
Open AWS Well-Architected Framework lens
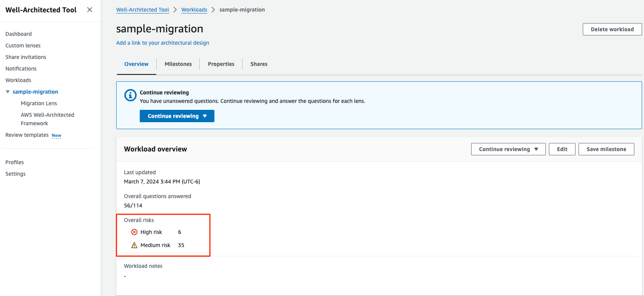coord(47,119)
